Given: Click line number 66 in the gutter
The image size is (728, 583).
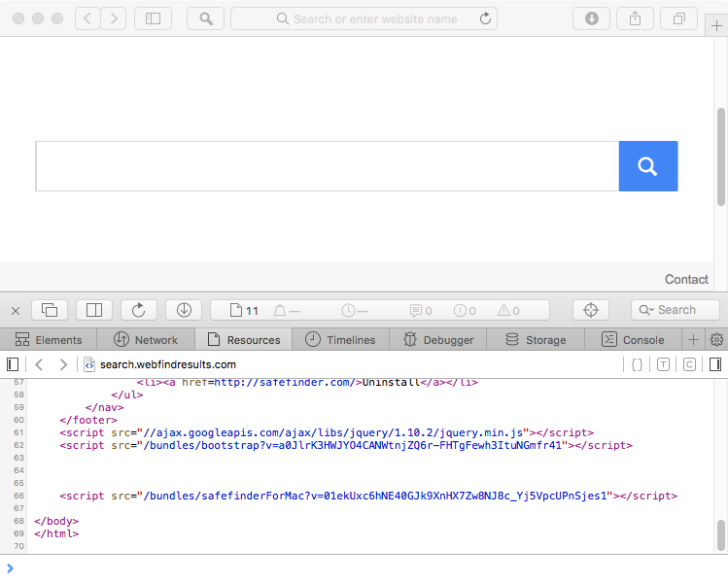Looking at the screenshot, I should [x=18, y=496].
